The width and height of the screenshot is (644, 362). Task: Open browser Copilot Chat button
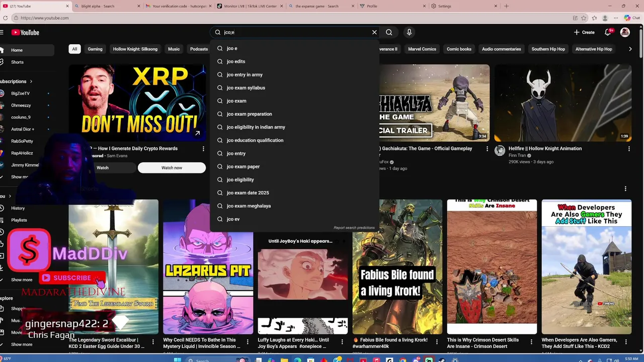tap(632, 18)
